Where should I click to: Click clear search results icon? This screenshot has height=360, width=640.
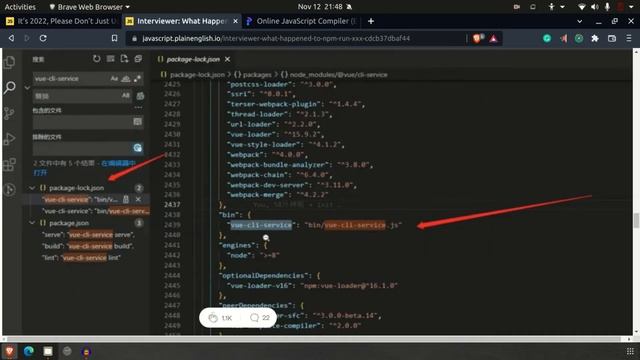click(110, 59)
